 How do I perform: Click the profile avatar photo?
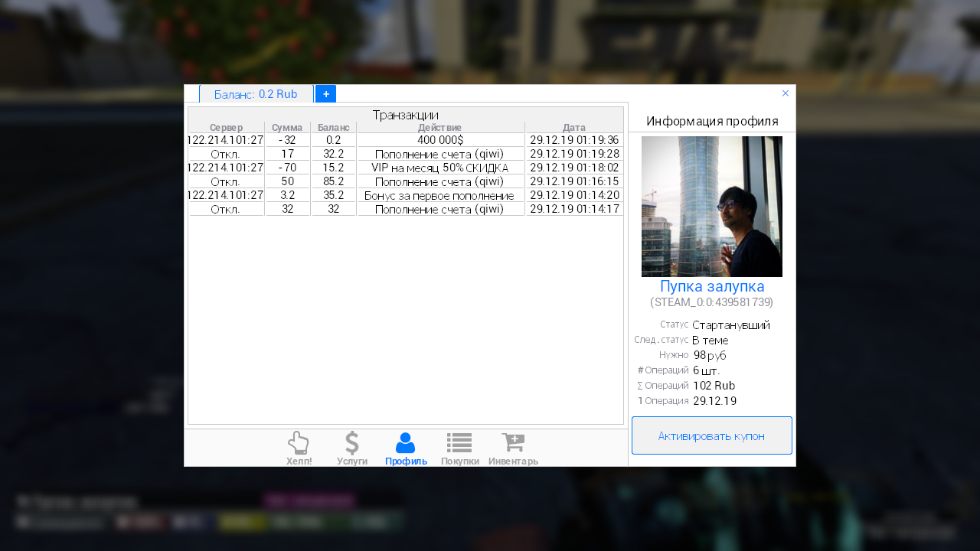(711, 207)
